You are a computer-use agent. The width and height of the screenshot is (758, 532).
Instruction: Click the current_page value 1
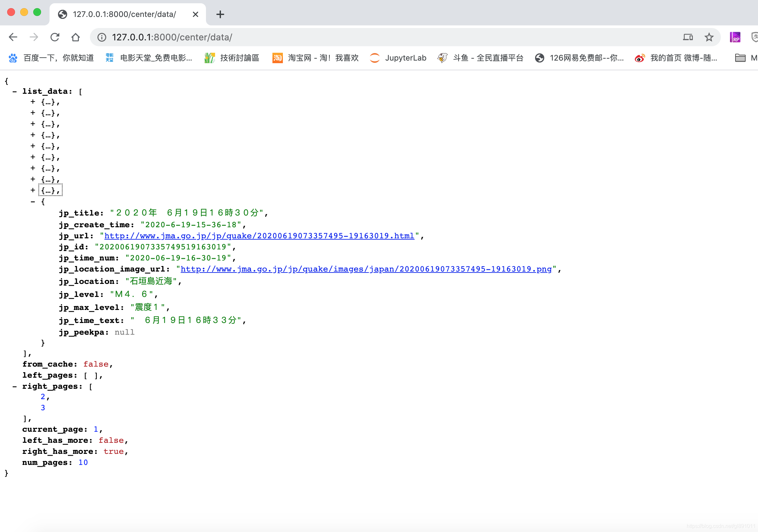(96, 429)
